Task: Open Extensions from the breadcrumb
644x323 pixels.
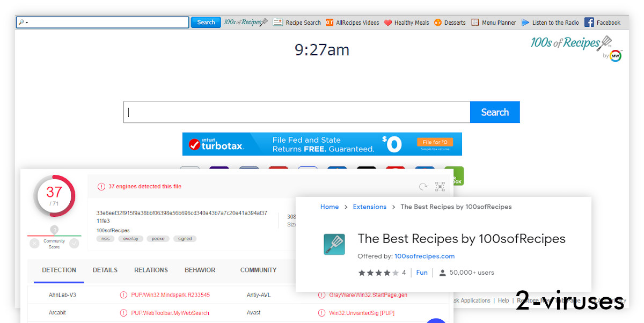Action: (x=369, y=207)
